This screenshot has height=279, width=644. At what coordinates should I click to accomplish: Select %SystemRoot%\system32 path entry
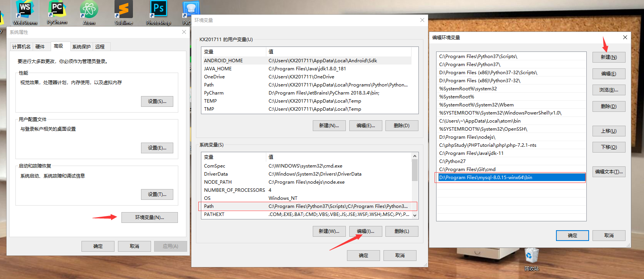[511, 89]
